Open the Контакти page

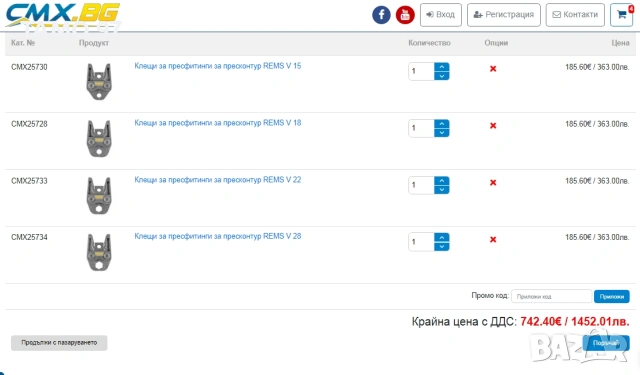575,15
